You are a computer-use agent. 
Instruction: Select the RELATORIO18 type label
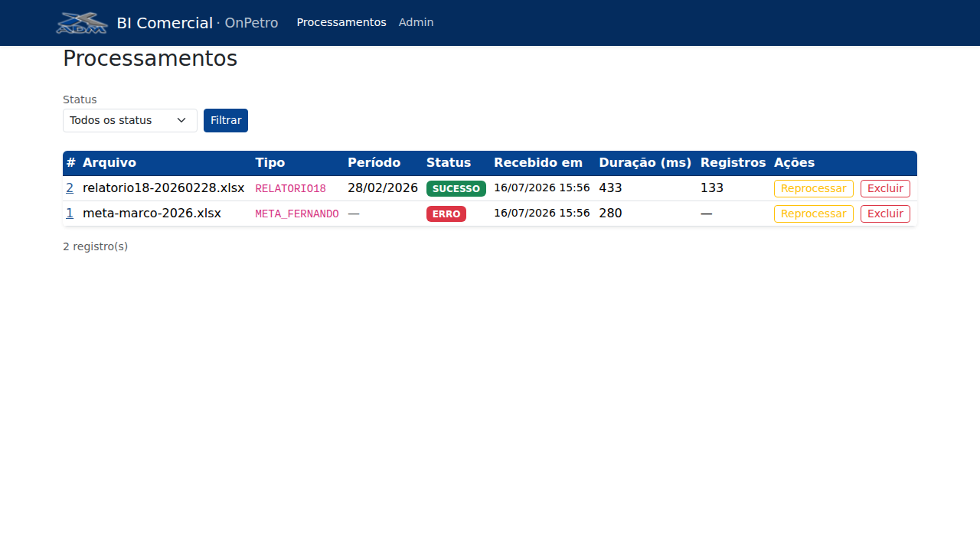point(291,189)
